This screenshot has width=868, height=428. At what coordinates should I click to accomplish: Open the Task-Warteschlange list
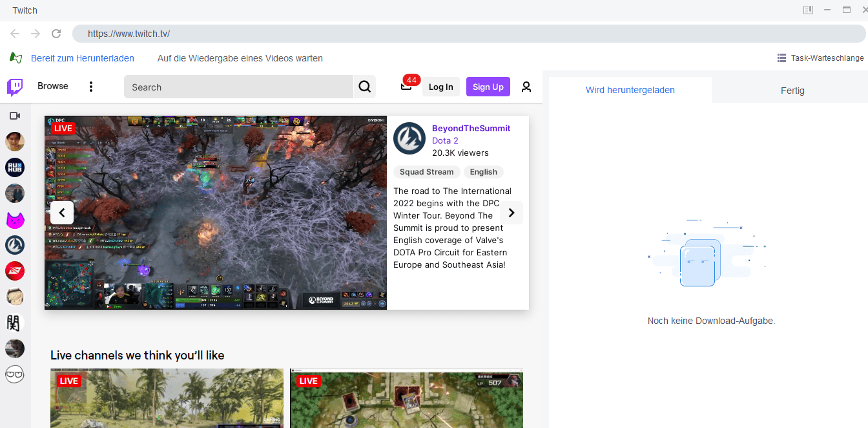click(820, 58)
